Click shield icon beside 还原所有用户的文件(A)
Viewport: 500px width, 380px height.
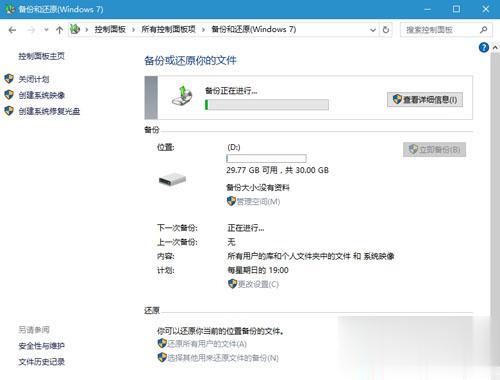tap(162, 343)
